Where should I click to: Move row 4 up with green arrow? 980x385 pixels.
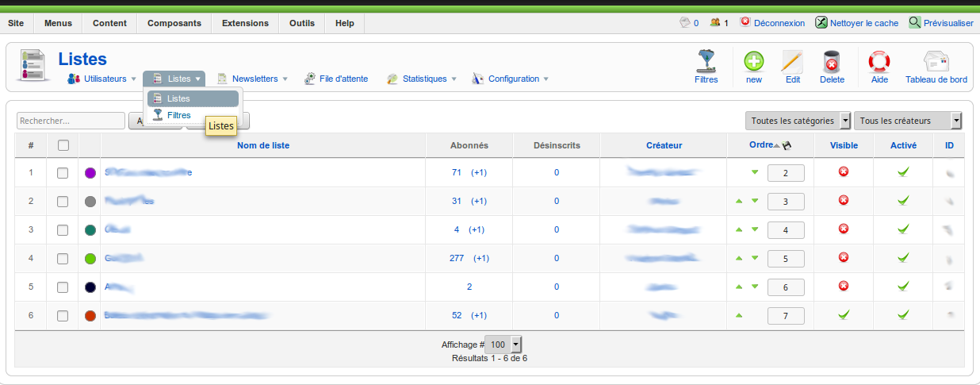click(739, 258)
